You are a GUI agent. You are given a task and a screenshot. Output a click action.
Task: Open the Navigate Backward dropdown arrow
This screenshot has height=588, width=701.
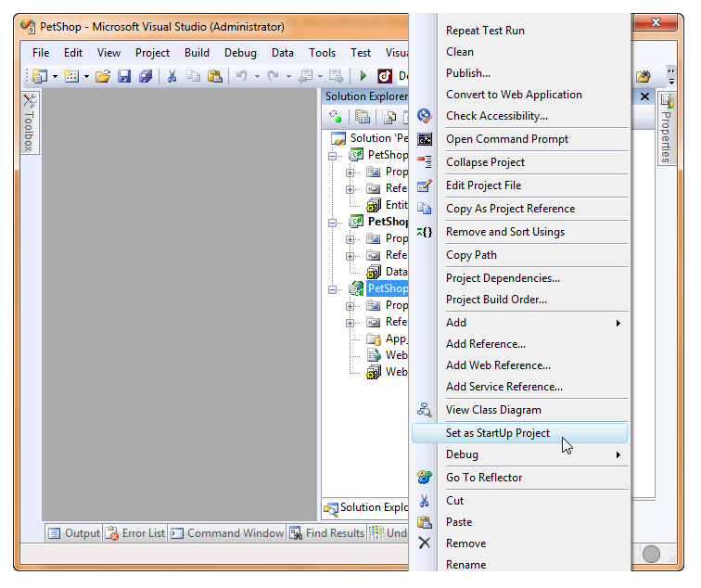[320, 76]
